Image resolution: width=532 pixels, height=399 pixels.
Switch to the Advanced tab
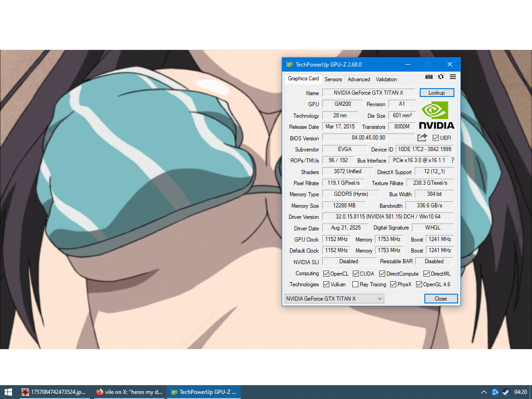[x=359, y=79]
